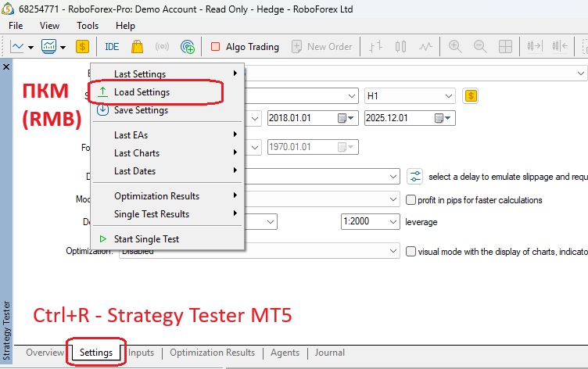588x369 pixels.
Task: Expand the profiles dropdown arrow
Action: tap(63, 47)
